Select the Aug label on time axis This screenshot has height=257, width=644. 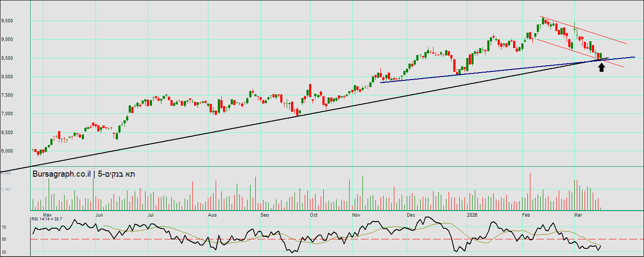point(212,214)
